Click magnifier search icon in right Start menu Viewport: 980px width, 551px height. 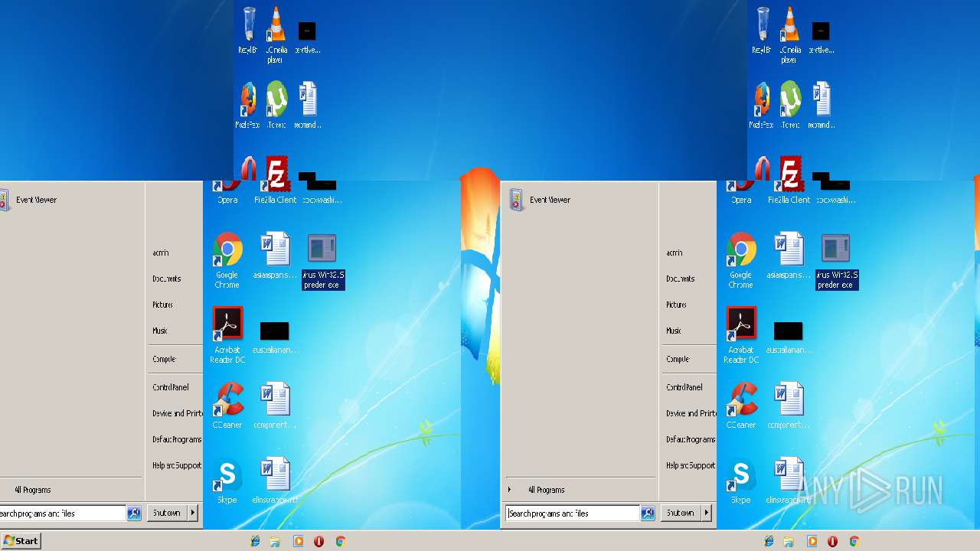pos(648,514)
